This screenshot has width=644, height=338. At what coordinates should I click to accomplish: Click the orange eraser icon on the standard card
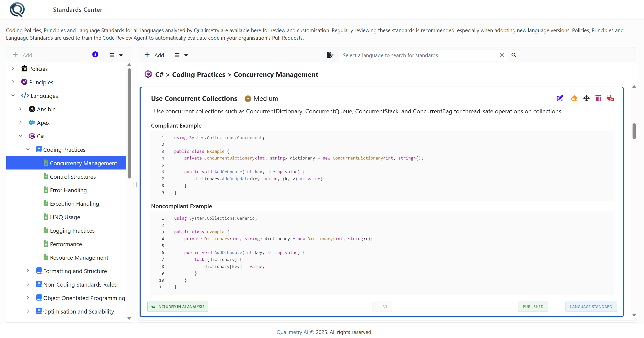574,98
